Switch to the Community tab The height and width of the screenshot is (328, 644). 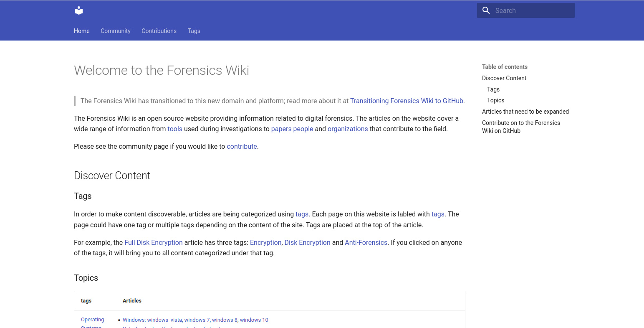[x=116, y=31]
